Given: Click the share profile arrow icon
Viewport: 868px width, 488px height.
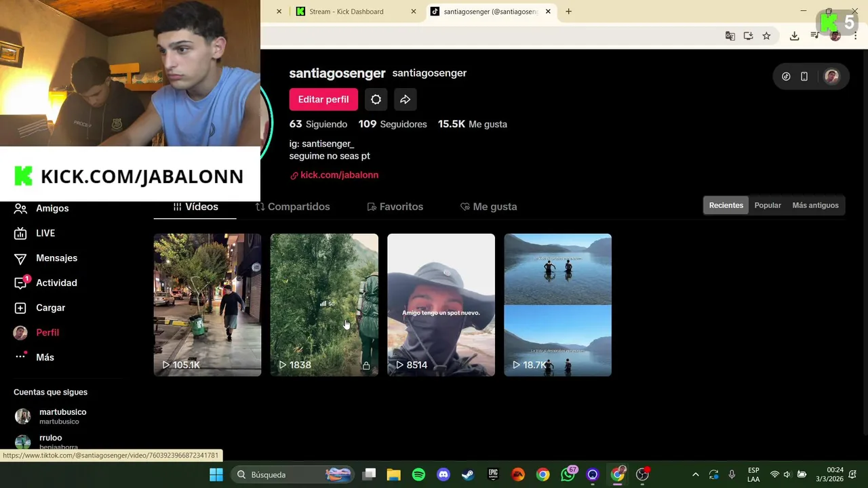Looking at the screenshot, I should tap(405, 100).
